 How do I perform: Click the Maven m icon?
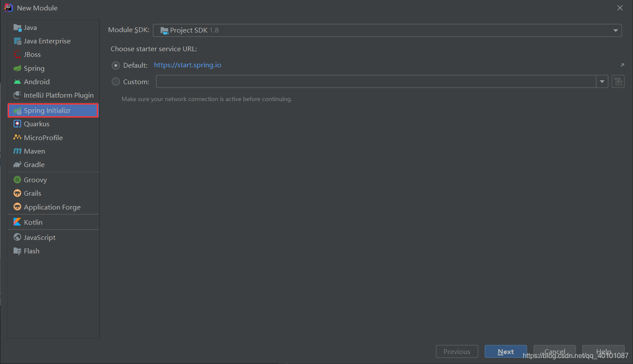coord(17,151)
